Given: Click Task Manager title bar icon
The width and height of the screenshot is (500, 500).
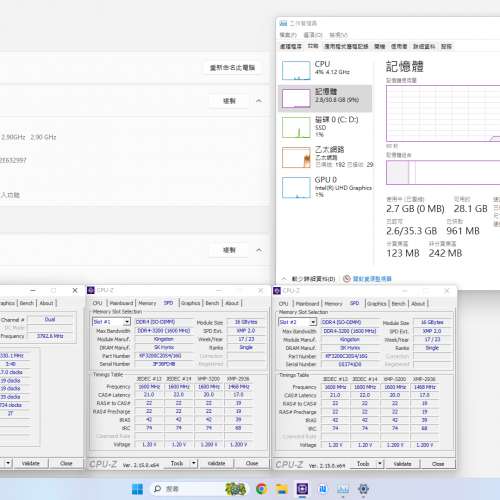Looking at the screenshot, I should 283,23.
